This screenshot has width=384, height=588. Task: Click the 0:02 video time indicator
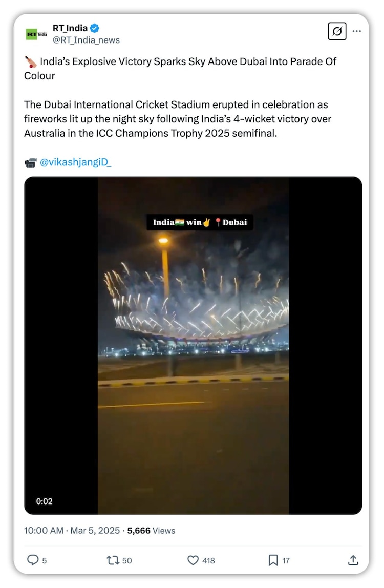tap(45, 501)
